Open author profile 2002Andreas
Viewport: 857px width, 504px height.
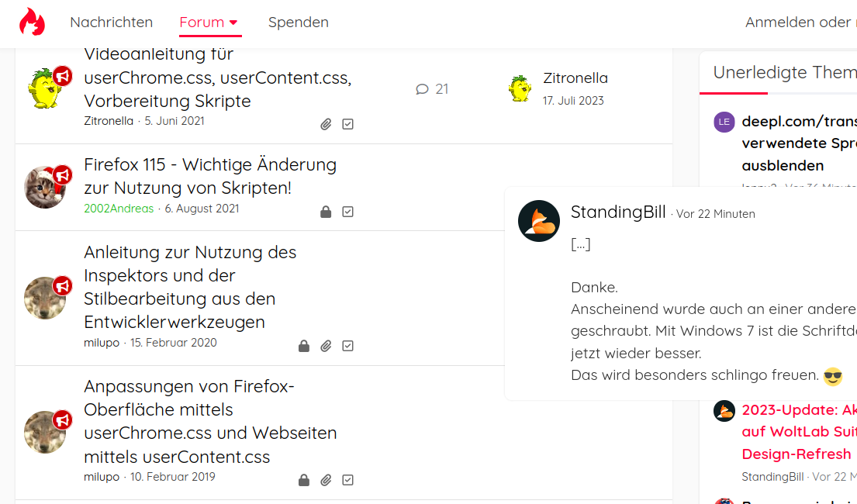point(119,209)
